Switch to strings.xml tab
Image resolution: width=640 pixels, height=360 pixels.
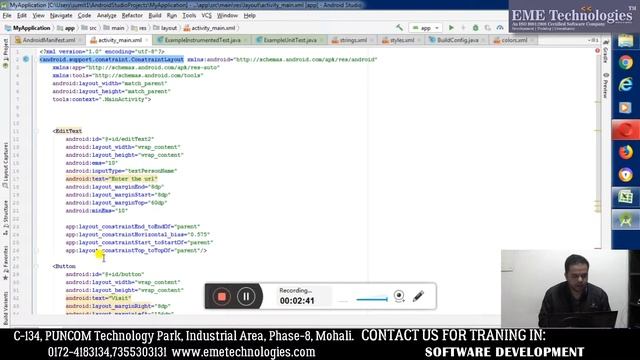(x=353, y=40)
